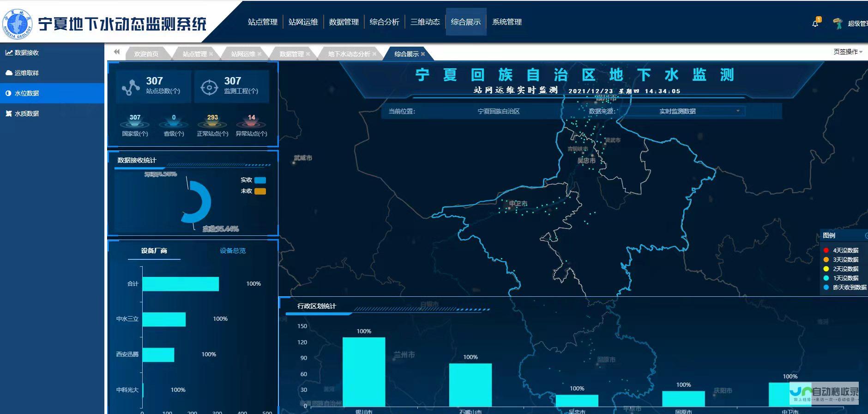868x414 pixels.
Task: Click the 国家级 station marker icon
Action: (135, 124)
